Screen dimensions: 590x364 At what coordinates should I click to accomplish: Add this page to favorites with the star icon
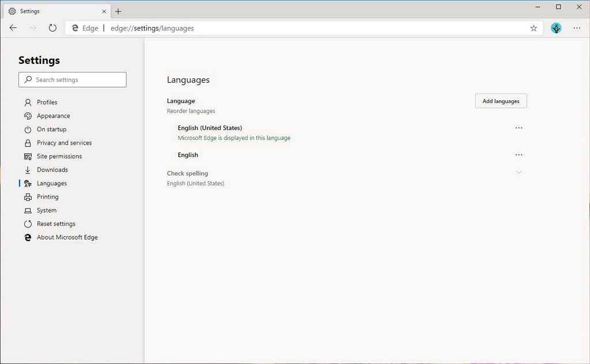(534, 28)
